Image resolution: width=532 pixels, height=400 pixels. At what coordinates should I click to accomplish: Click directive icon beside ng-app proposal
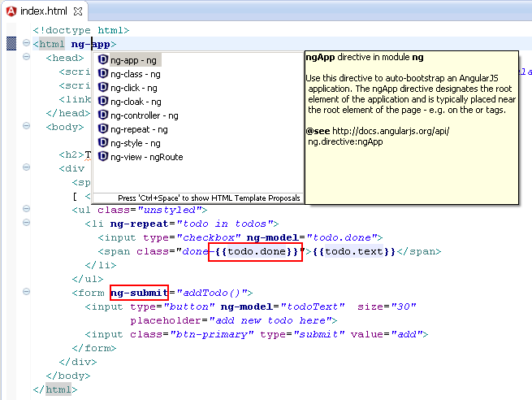[x=103, y=60]
